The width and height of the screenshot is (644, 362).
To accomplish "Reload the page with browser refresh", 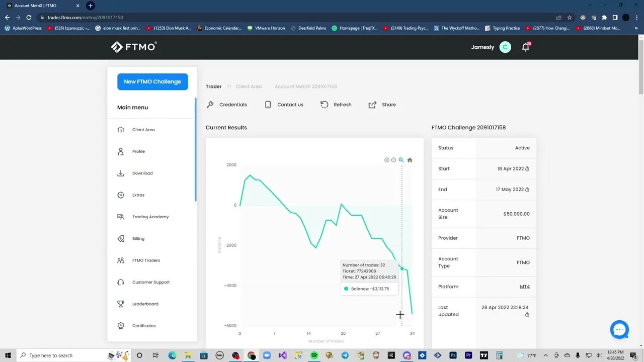I will pos(29,17).
